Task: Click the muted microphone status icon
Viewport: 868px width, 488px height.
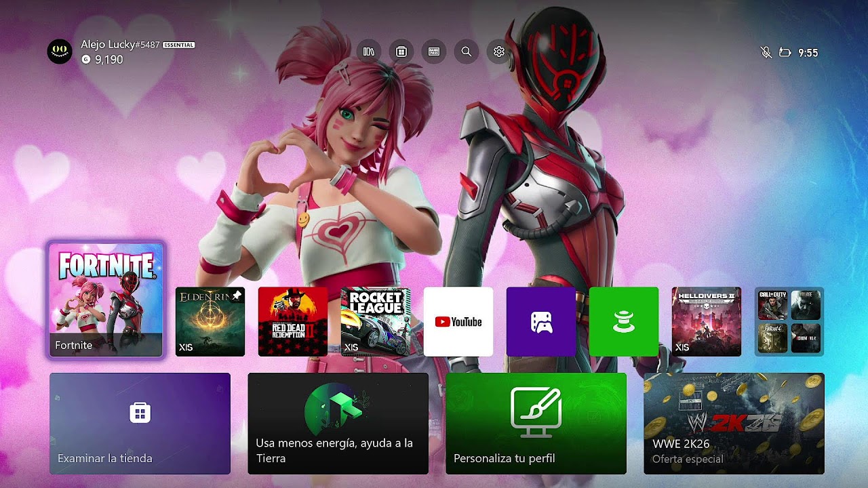Action: (x=766, y=52)
